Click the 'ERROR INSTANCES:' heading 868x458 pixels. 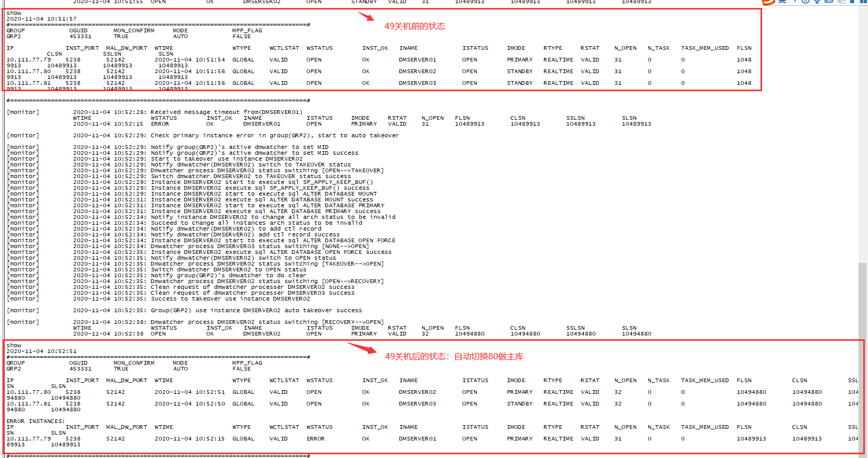coord(35,421)
